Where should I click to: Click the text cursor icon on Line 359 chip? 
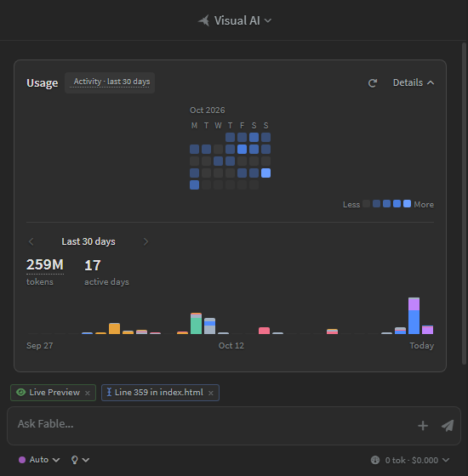click(x=109, y=392)
